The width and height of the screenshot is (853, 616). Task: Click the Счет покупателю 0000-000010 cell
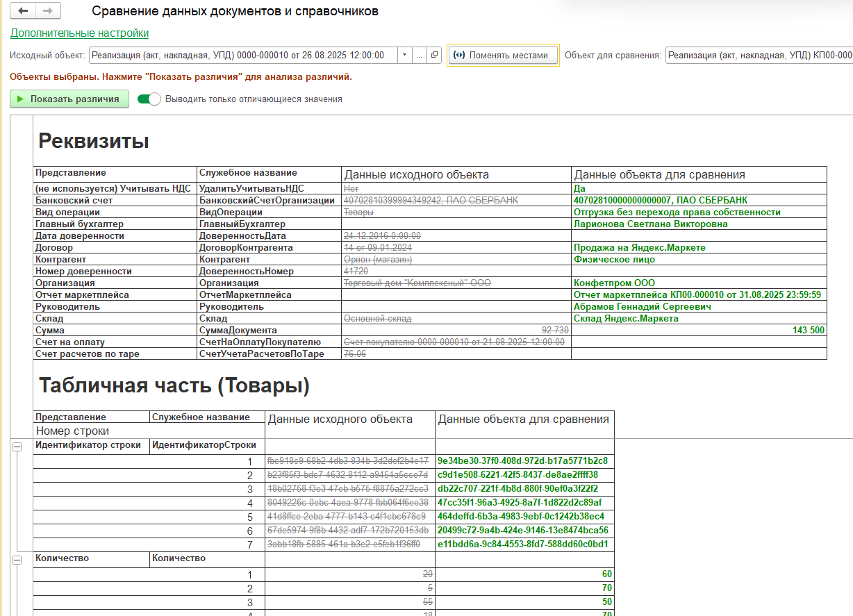click(456, 342)
